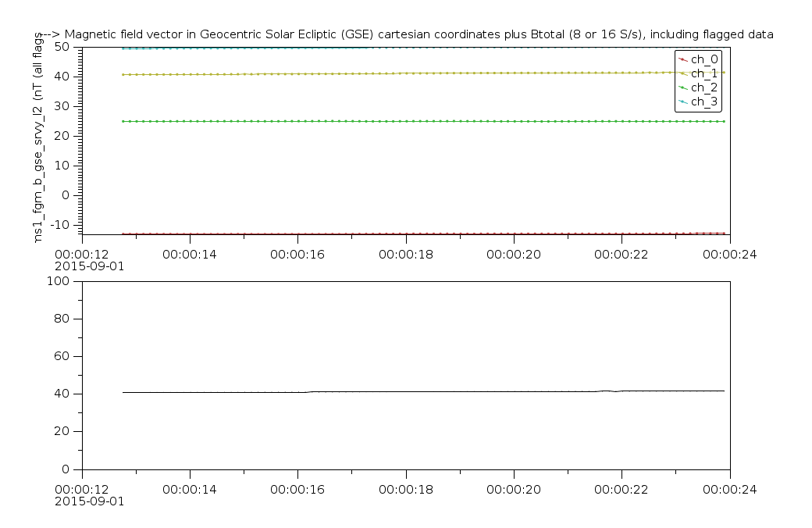Click the 30 tick on upper y-axis
Screen dimensions: 812x528
pyautogui.click(x=62, y=106)
